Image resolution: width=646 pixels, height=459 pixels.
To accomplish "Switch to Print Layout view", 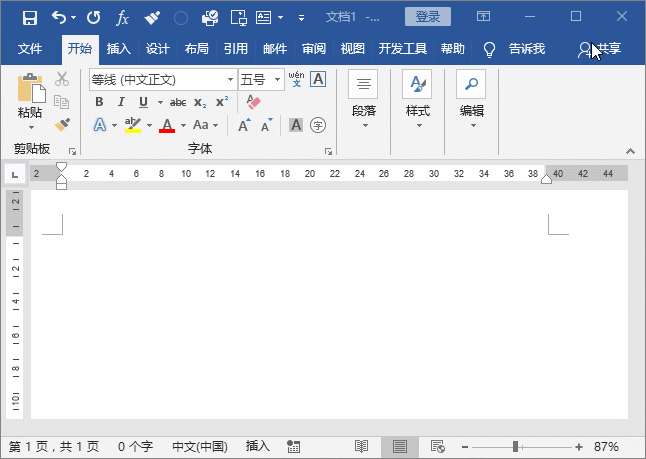I will pos(400,447).
